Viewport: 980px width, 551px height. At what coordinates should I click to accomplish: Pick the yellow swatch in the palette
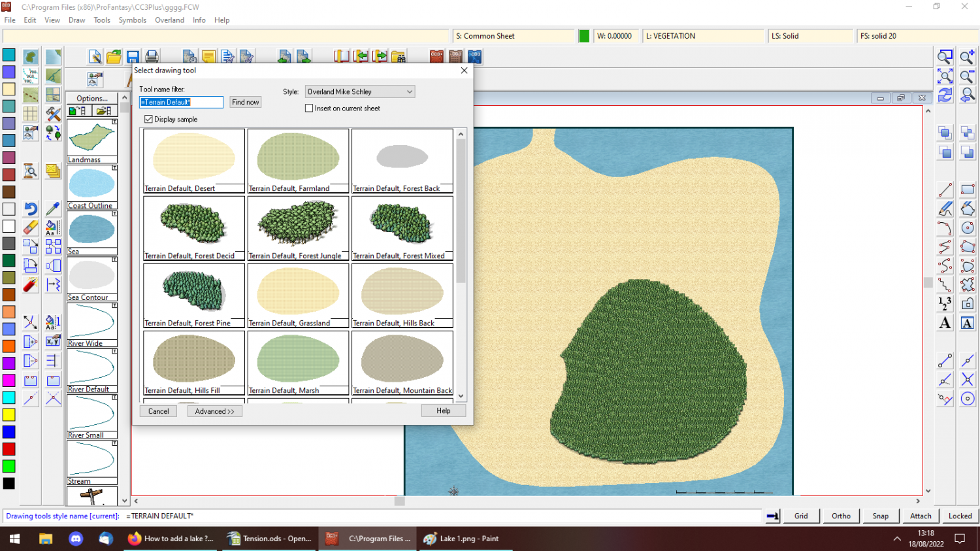click(x=9, y=414)
